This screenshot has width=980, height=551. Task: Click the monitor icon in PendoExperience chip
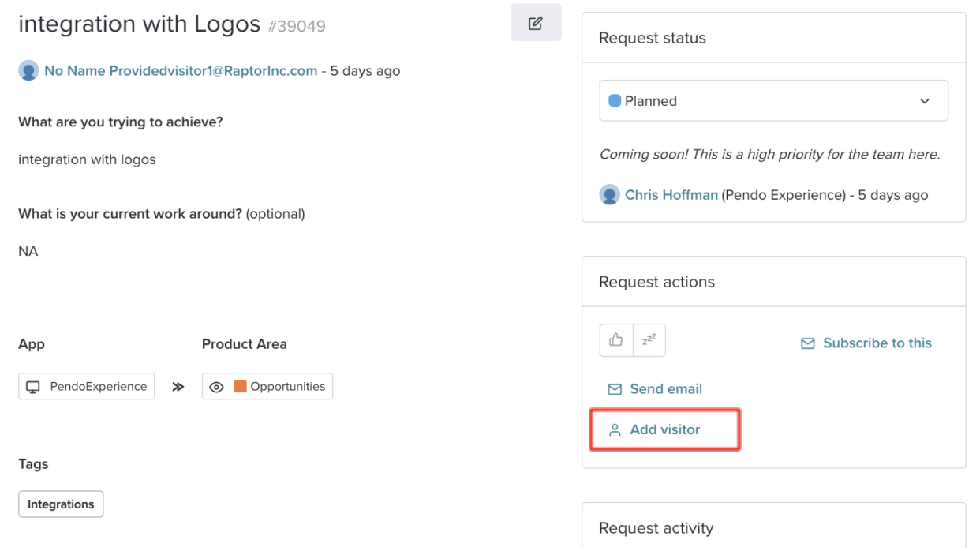33,387
